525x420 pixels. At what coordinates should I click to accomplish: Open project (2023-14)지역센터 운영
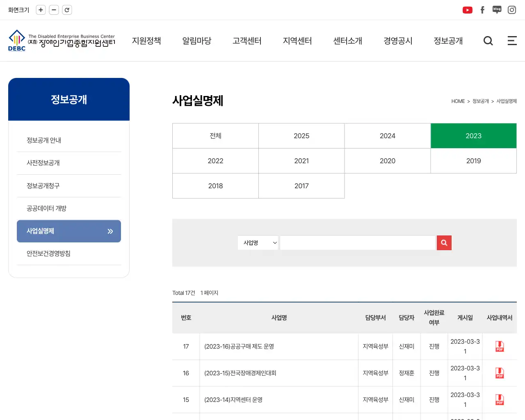click(233, 400)
